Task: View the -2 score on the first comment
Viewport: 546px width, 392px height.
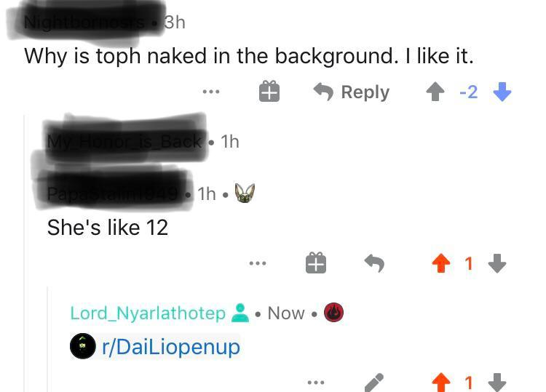Action: pos(468,92)
